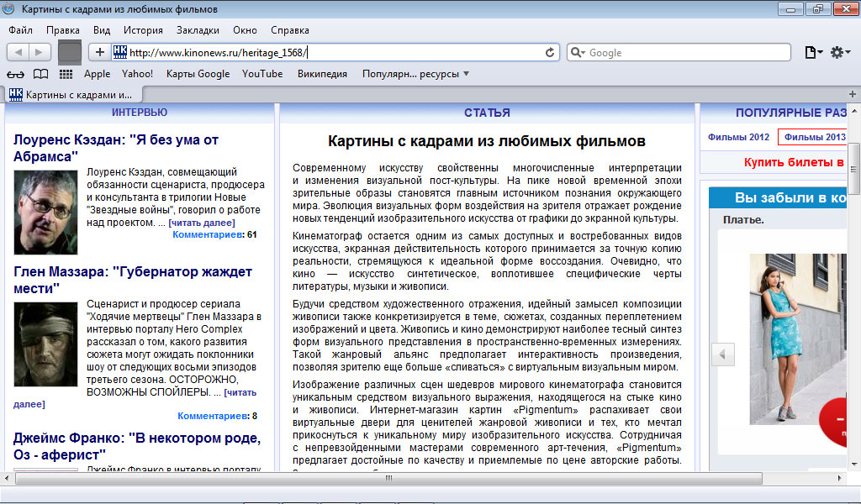
Task: Click the scroll up arrow
Action: point(854,112)
